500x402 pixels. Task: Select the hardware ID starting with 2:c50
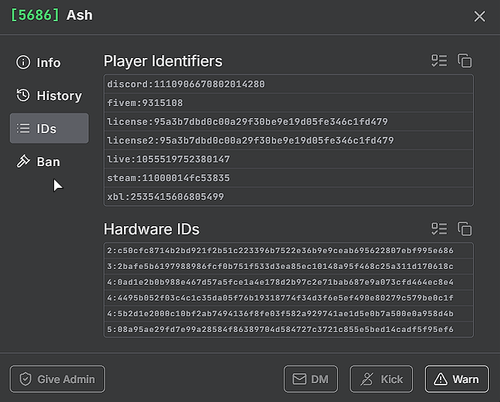coord(289,251)
